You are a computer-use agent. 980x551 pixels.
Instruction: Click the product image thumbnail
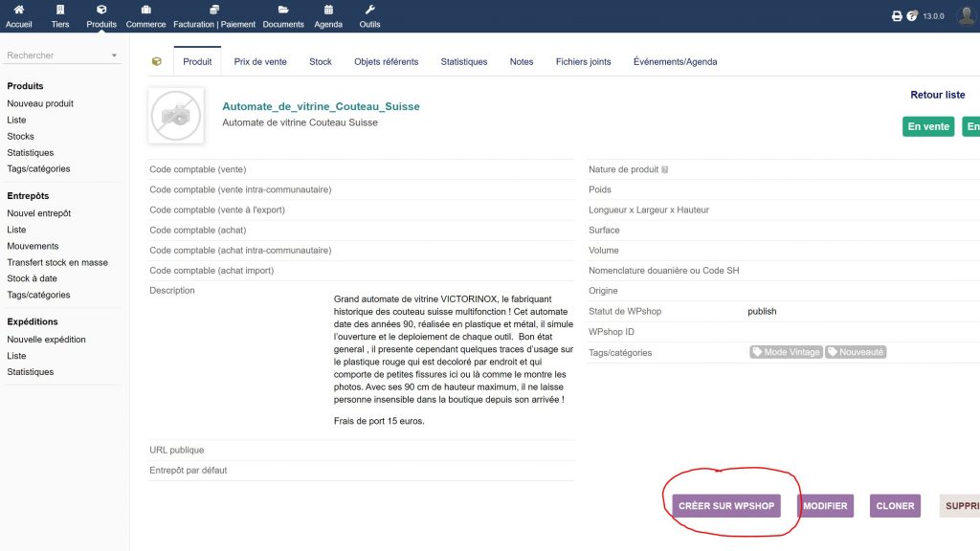176,116
